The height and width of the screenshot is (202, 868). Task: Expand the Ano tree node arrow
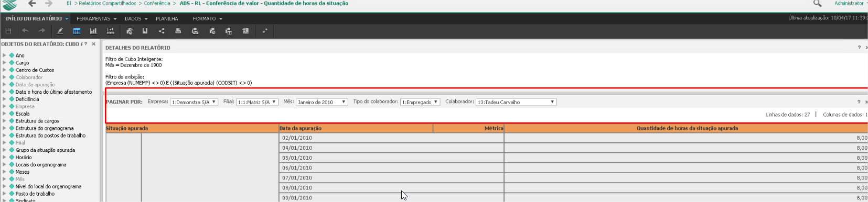[x=4, y=55]
